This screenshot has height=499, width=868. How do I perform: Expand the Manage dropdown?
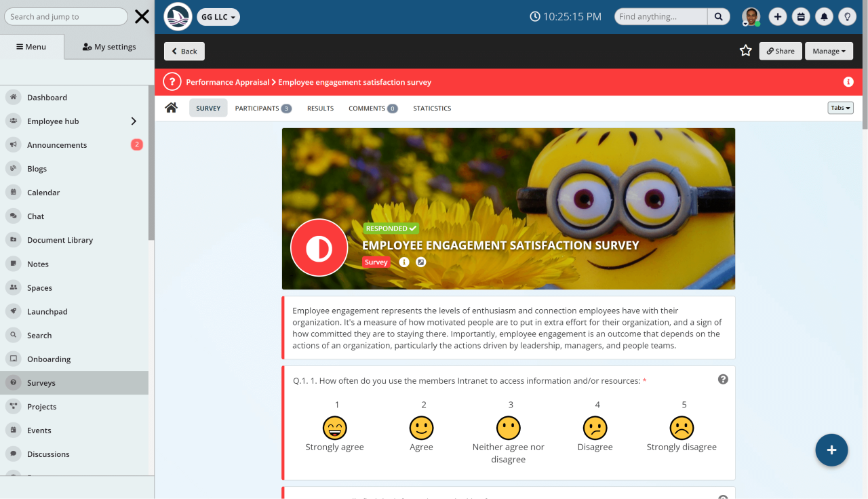coord(829,50)
